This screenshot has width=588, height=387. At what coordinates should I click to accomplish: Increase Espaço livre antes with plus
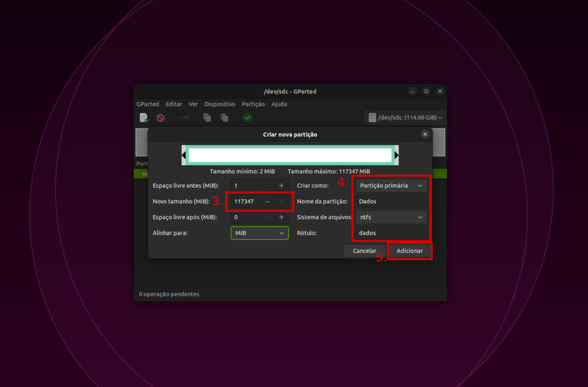pos(281,185)
